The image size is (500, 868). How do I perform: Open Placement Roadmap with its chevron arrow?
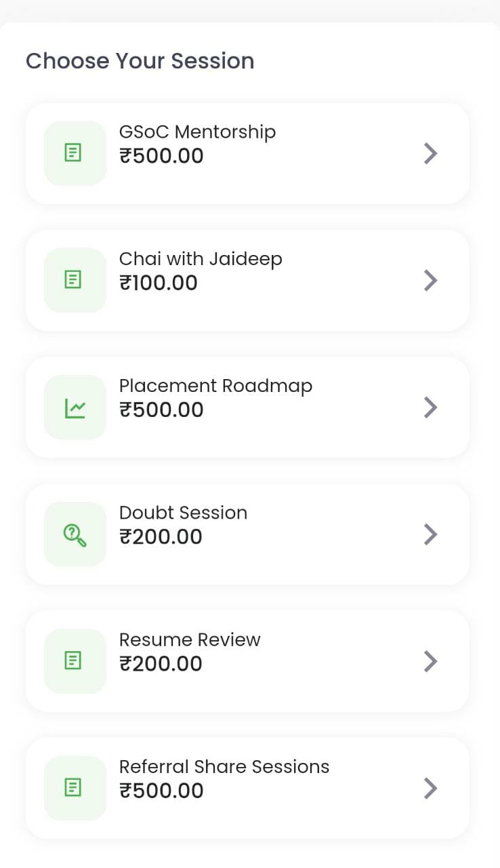(430, 408)
